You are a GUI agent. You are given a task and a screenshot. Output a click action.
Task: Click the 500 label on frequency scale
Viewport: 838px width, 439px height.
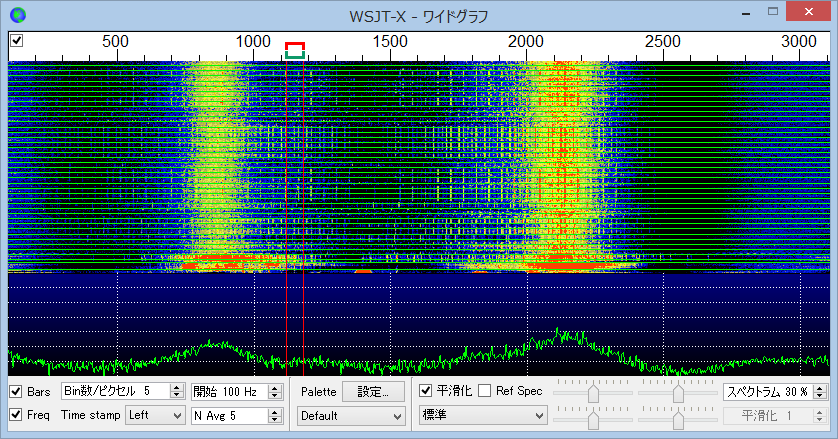point(115,42)
